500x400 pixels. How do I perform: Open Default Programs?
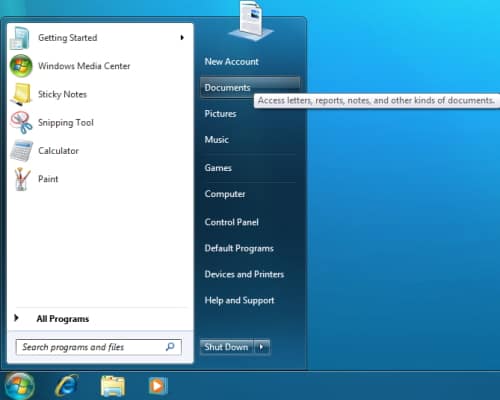[239, 248]
